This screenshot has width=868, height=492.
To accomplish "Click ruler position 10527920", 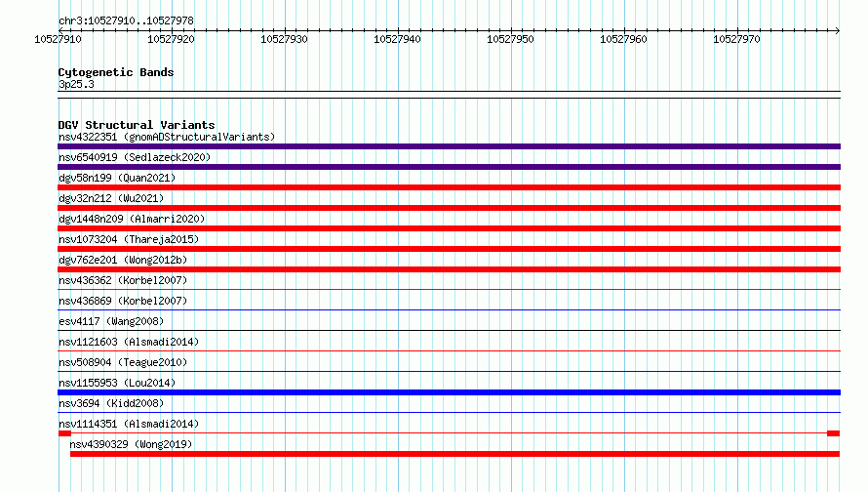I will click(171, 39).
